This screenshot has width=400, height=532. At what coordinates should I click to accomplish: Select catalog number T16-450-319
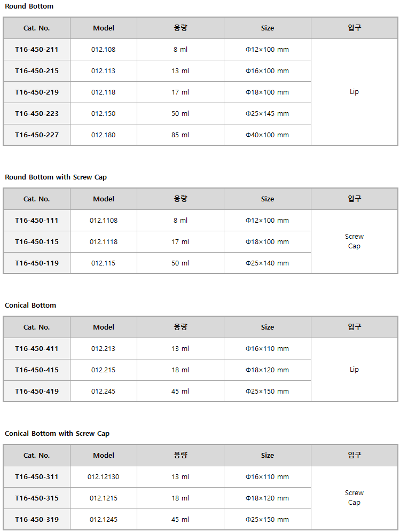37,520
